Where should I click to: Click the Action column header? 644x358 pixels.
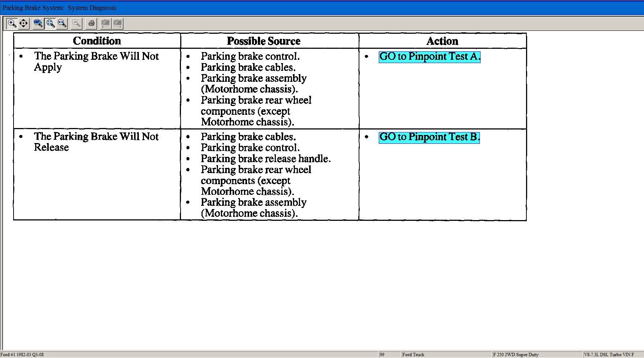442,41
